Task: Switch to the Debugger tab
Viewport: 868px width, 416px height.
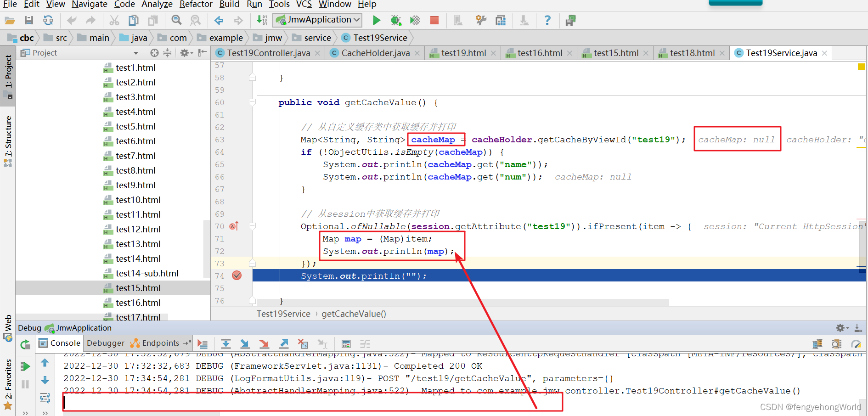Action: [105, 343]
